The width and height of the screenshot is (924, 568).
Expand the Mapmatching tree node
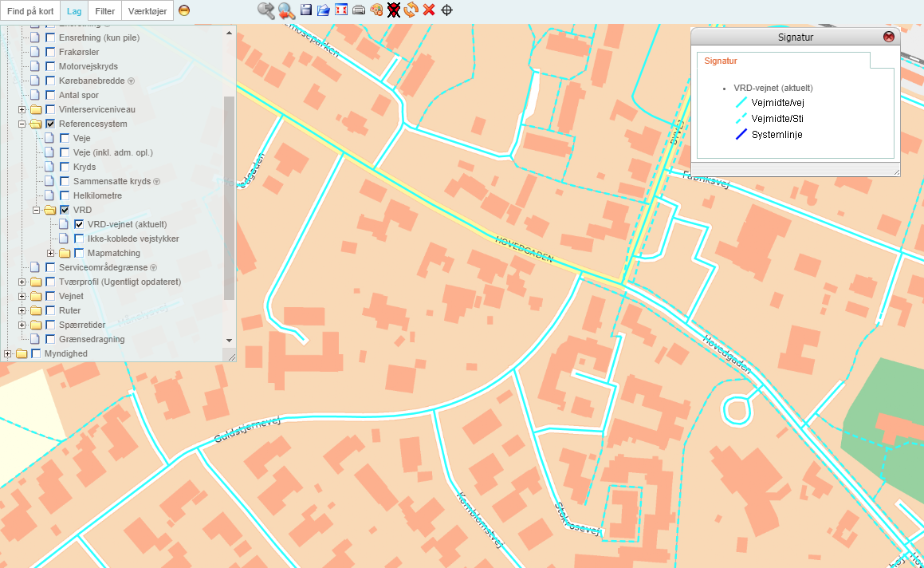pyautogui.click(x=51, y=253)
